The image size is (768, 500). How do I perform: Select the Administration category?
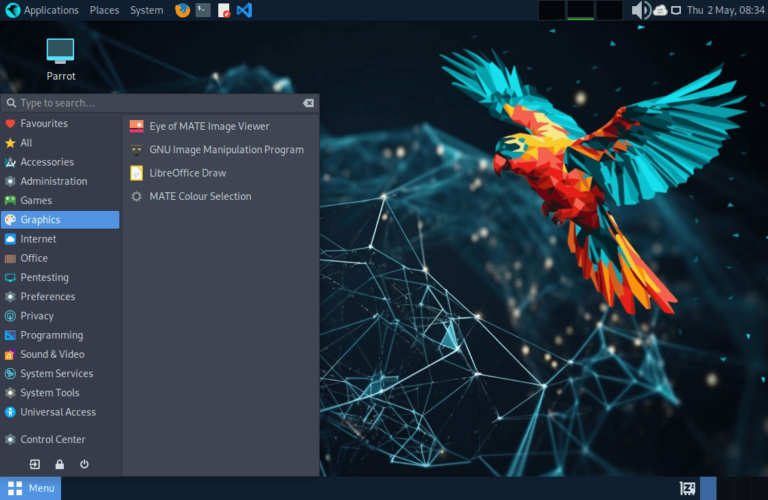point(60,181)
